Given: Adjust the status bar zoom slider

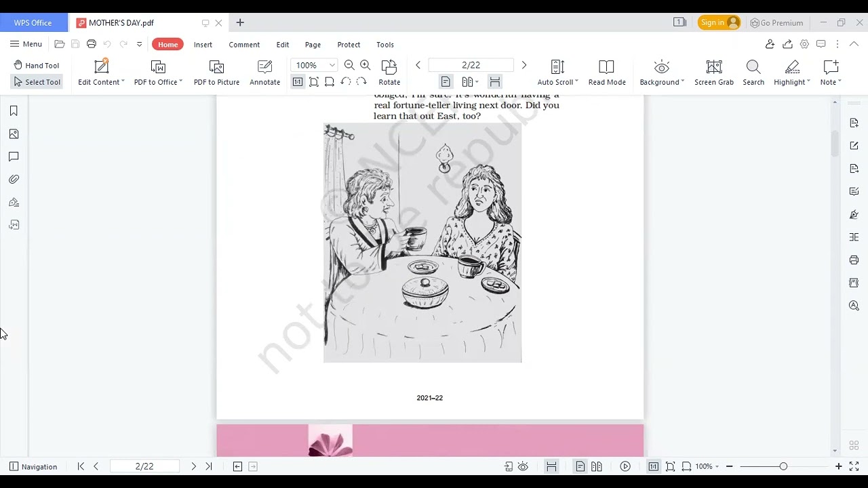Looking at the screenshot, I should (x=783, y=466).
